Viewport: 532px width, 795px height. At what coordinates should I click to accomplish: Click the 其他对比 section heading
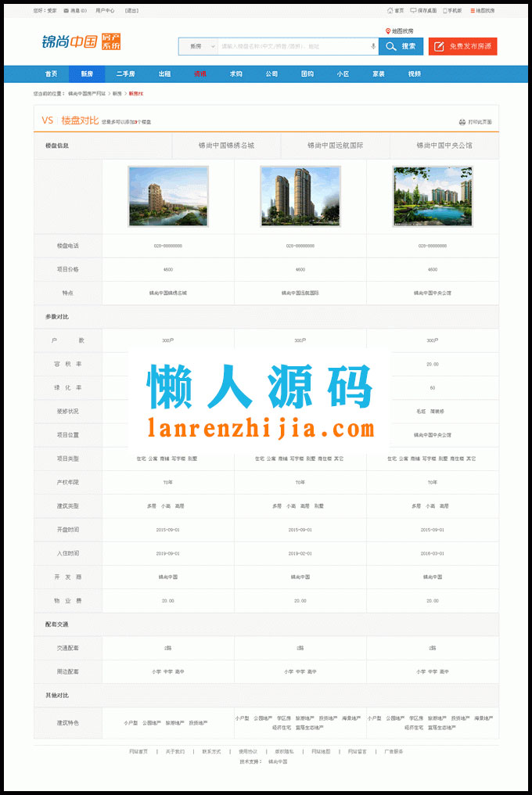pos(57,696)
